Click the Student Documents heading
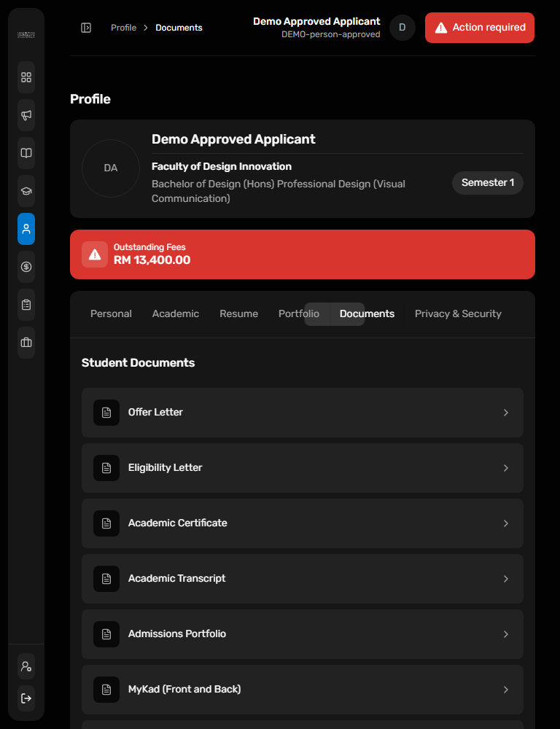This screenshot has width=560, height=729. click(x=138, y=363)
